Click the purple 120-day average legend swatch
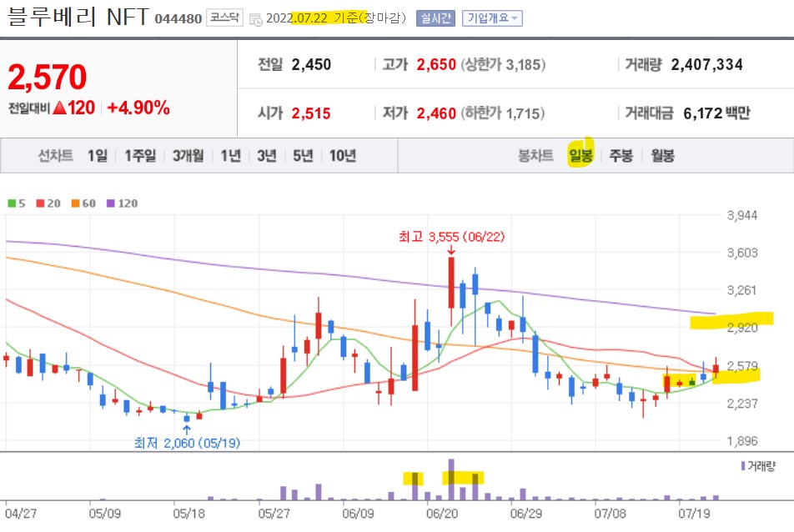The image size is (794, 532). coord(111,203)
